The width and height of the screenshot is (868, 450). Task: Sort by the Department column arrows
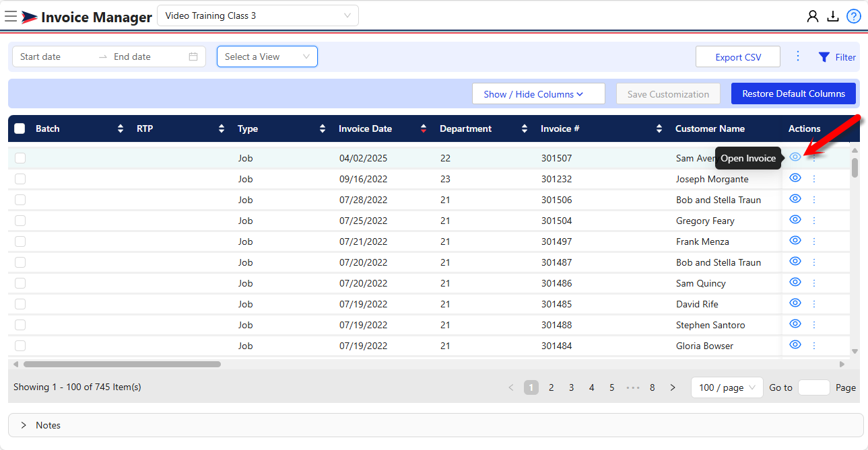tap(525, 128)
